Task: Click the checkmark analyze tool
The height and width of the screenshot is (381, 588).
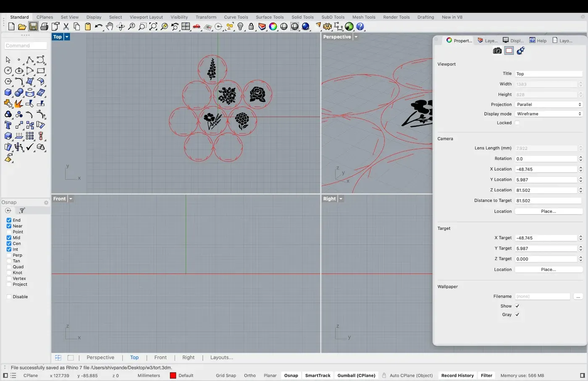Action: 30,147
